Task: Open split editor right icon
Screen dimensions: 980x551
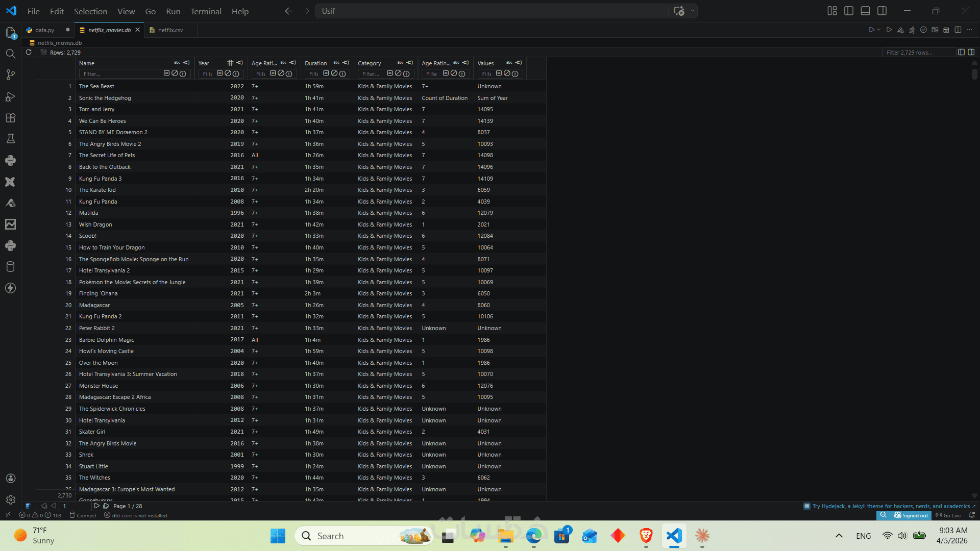Action: [958, 30]
